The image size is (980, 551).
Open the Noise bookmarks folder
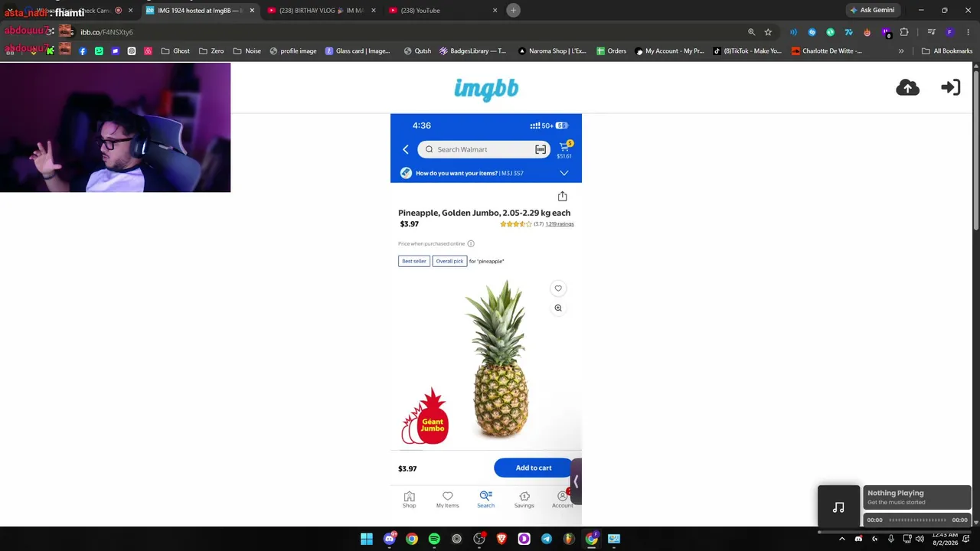click(247, 51)
